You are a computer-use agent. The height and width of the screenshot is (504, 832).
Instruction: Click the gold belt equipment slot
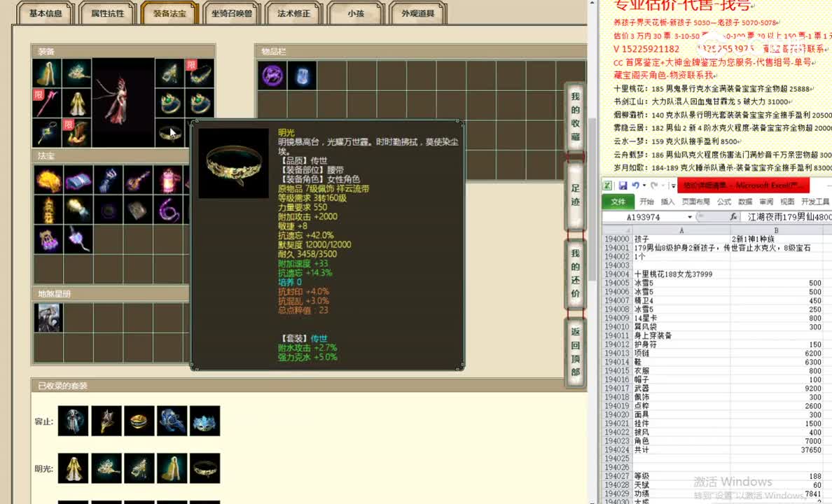pyautogui.click(x=169, y=132)
